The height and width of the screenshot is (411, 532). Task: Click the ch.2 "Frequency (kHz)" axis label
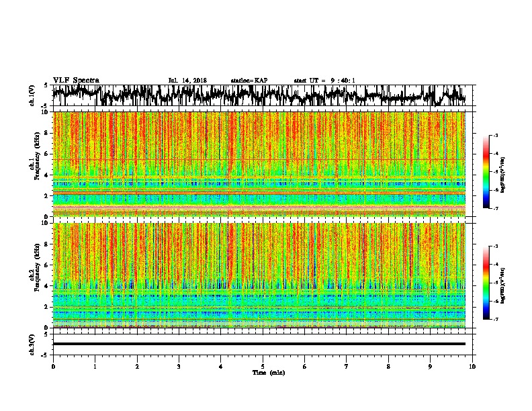pyautogui.click(x=37, y=267)
